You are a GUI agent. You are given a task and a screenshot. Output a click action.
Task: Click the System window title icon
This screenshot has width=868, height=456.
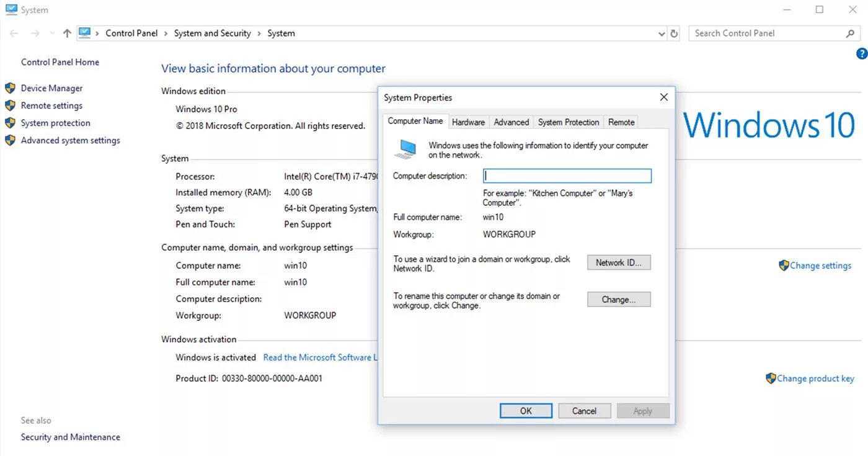click(x=11, y=10)
